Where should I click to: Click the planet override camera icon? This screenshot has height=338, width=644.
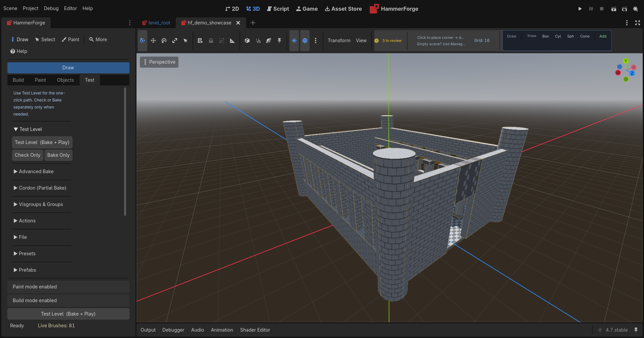[269, 41]
